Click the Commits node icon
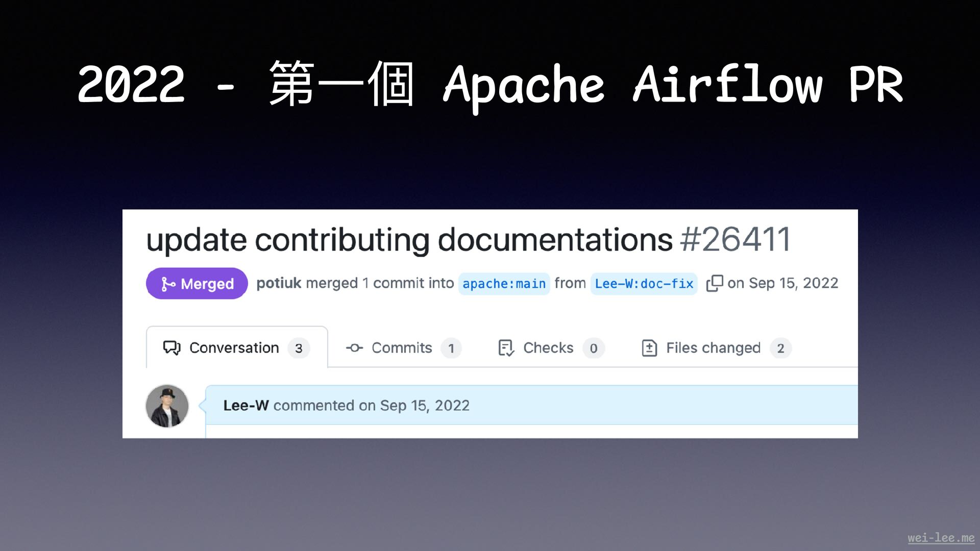Screen dimensions: 980x551 coord(354,348)
